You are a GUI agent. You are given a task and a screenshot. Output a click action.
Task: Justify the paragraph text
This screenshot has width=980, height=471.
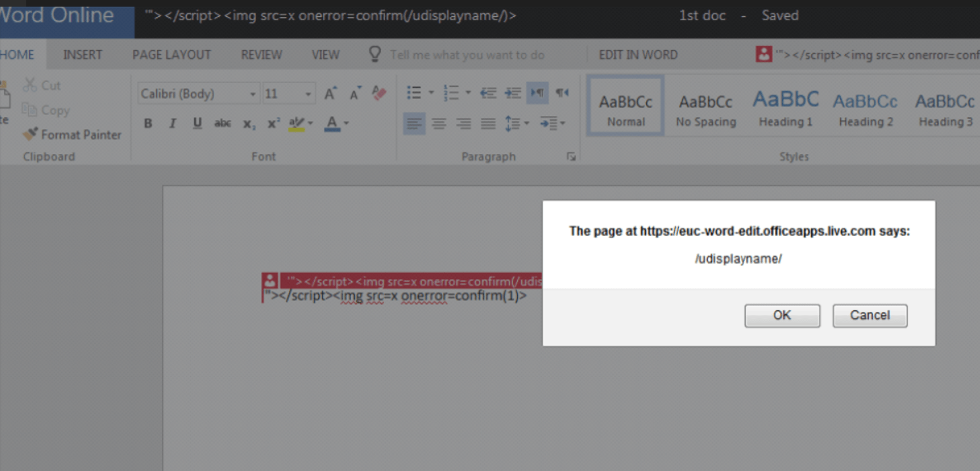pyautogui.click(x=488, y=123)
